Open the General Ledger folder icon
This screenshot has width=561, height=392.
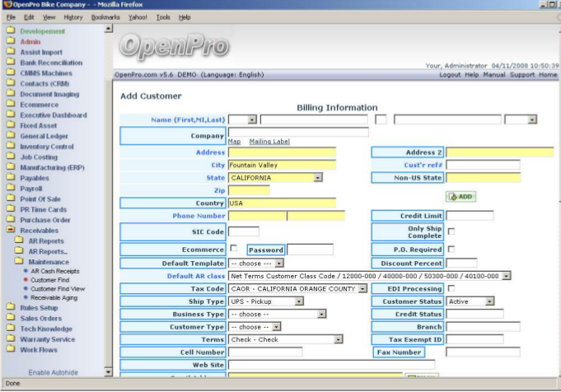pyautogui.click(x=11, y=136)
